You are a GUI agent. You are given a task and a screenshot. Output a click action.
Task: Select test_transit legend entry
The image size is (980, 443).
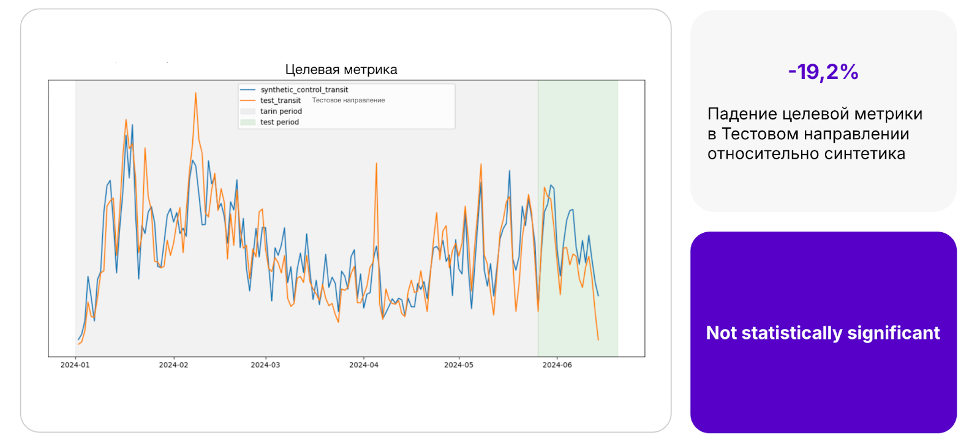[281, 100]
